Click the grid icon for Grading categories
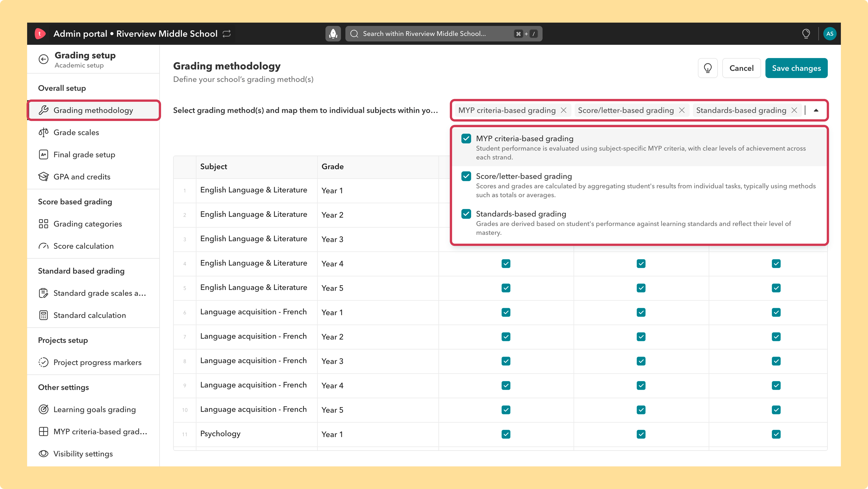Screen dimensions: 868x489 44,224
